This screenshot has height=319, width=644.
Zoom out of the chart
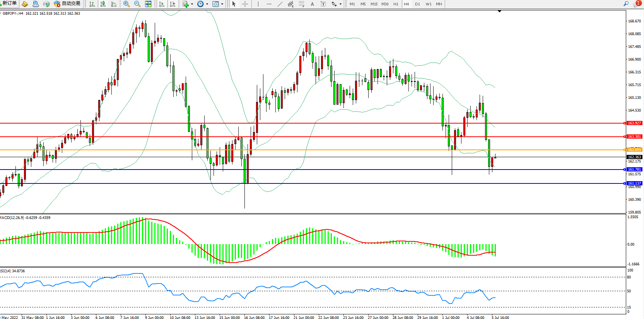click(x=137, y=4)
